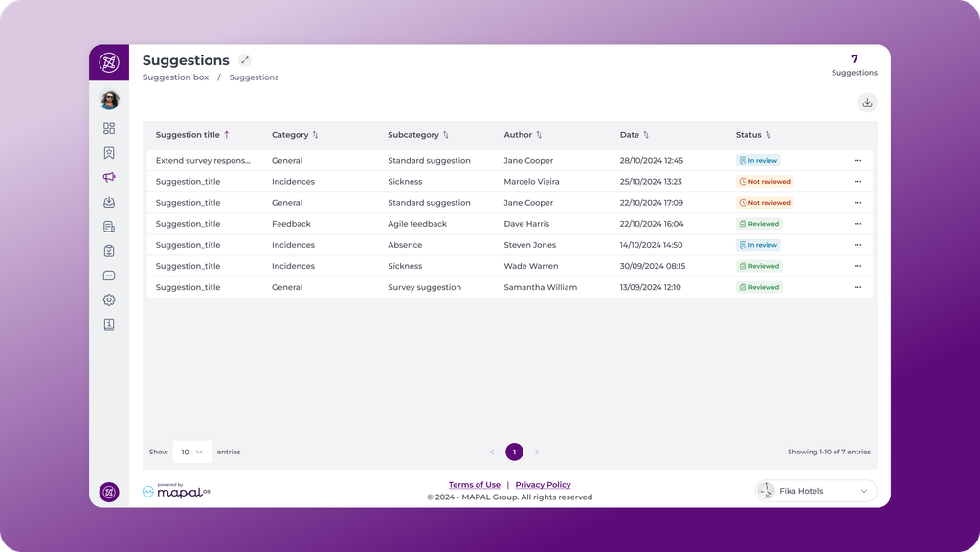Click the settings gear icon in sidebar
The height and width of the screenshot is (552, 980).
tap(109, 299)
